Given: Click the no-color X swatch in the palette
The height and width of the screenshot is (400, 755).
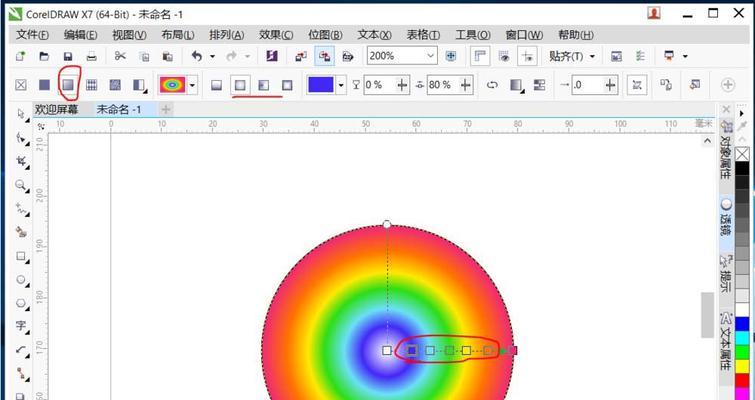Looking at the screenshot, I should point(742,154).
